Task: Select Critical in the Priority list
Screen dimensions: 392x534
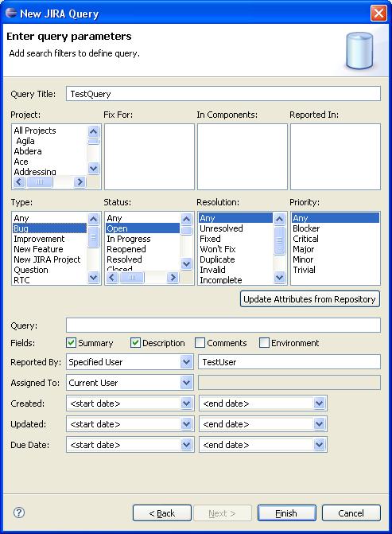Action: coord(305,239)
